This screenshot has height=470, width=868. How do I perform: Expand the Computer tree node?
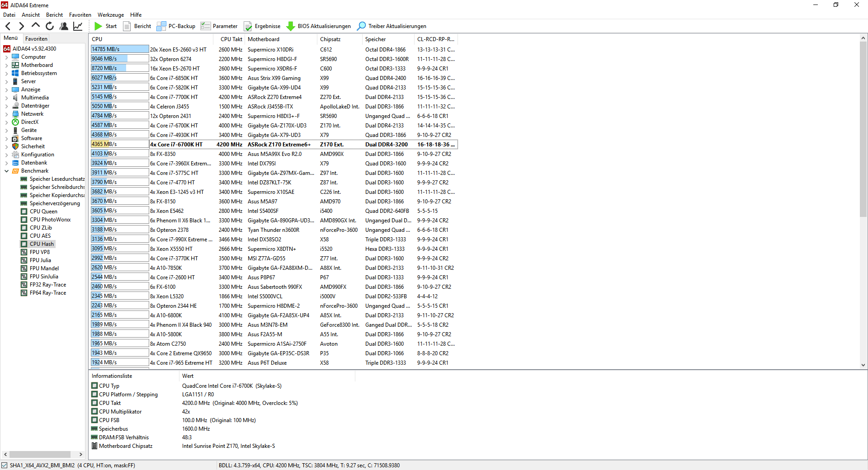[6, 57]
